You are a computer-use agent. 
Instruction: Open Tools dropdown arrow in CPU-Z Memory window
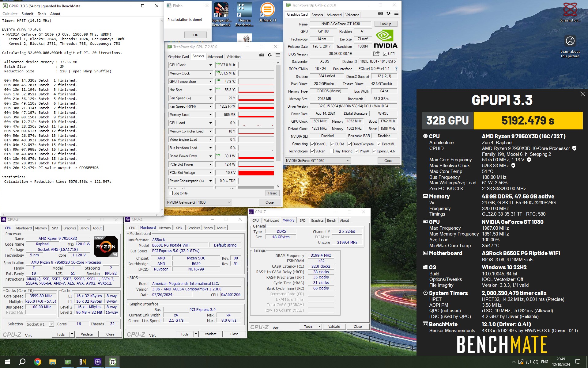pyautogui.click(x=319, y=327)
